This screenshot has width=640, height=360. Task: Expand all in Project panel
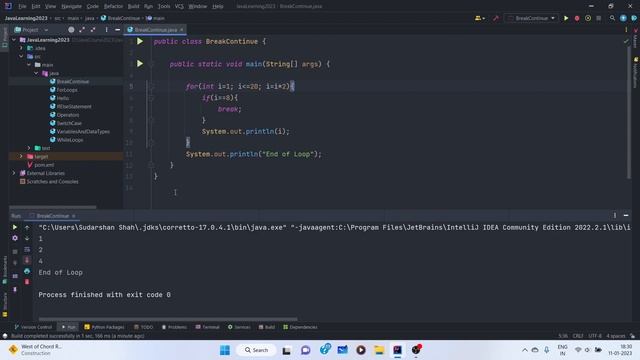click(x=82, y=30)
